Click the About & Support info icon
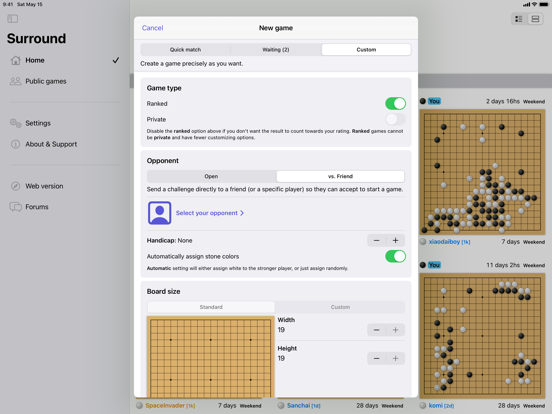The image size is (552, 414). [15, 144]
